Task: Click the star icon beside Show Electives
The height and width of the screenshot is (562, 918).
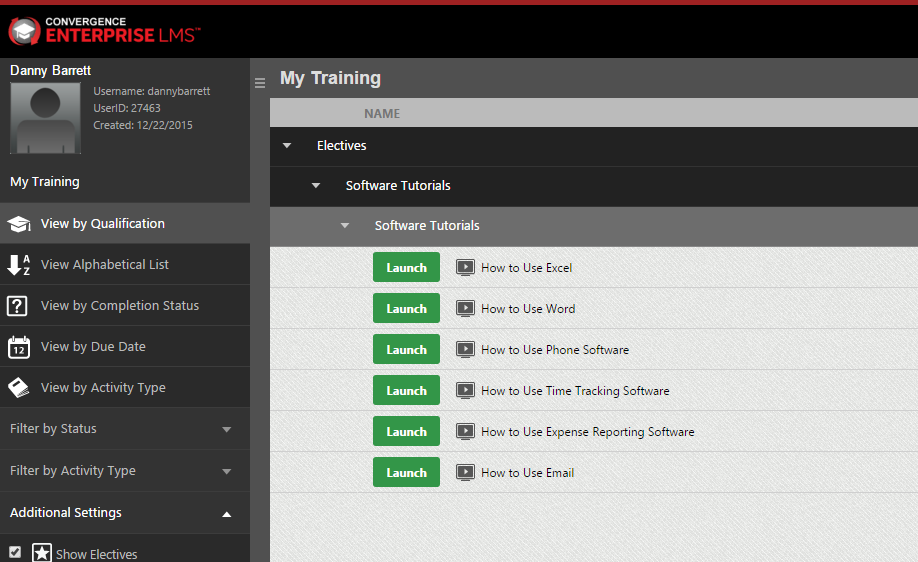Action: [42, 553]
